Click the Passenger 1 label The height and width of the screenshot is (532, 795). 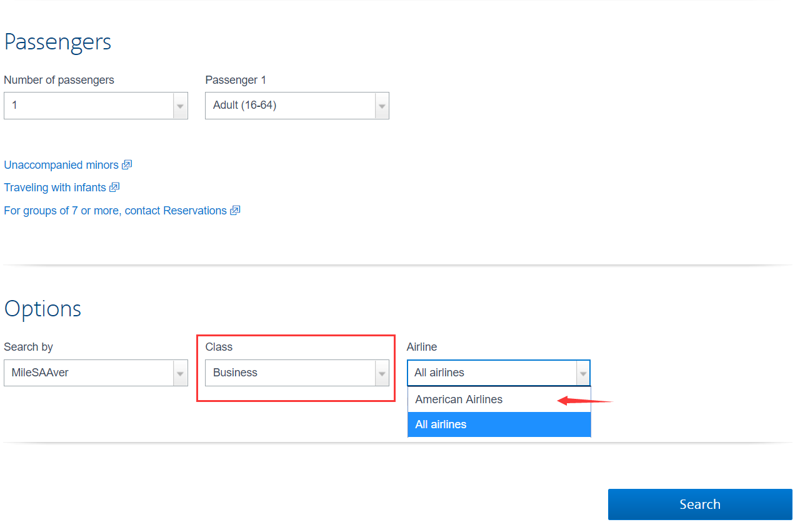(x=236, y=80)
